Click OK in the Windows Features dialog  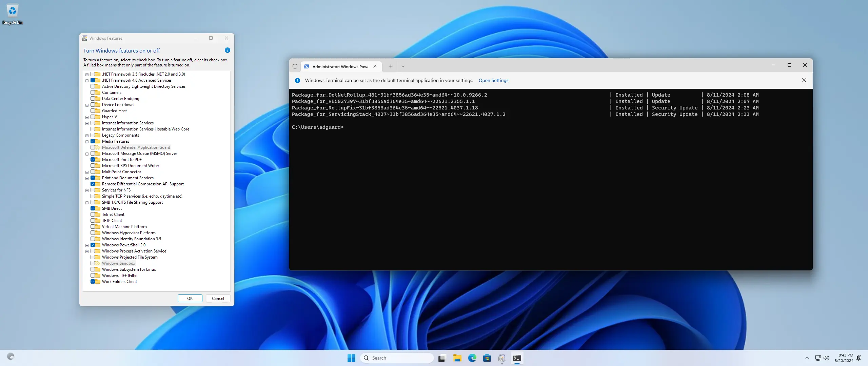tap(190, 298)
